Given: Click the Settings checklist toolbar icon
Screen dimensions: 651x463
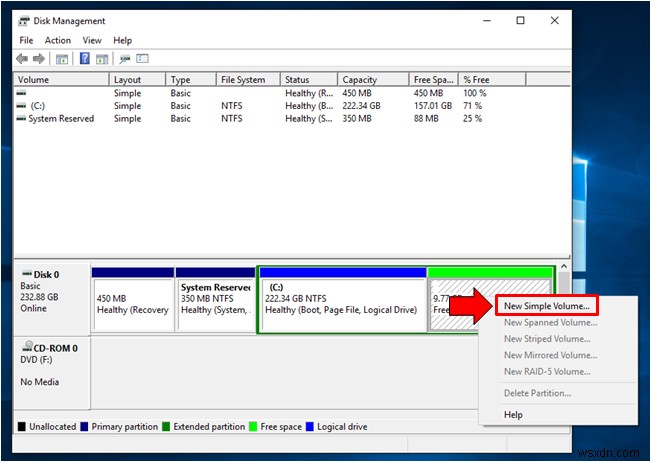Looking at the screenshot, I should click(142, 59).
